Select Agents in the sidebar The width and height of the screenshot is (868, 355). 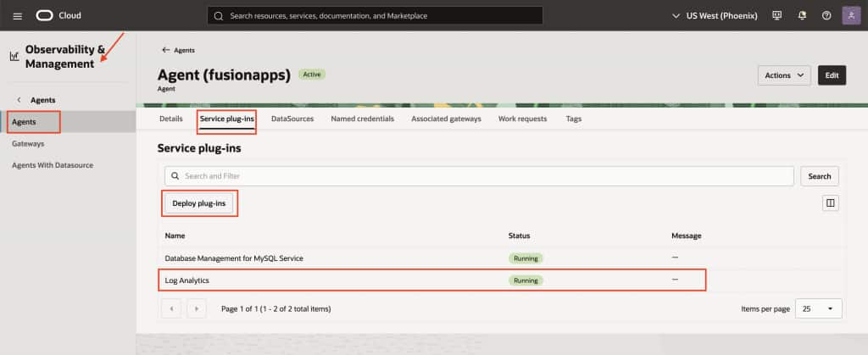[68, 122]
